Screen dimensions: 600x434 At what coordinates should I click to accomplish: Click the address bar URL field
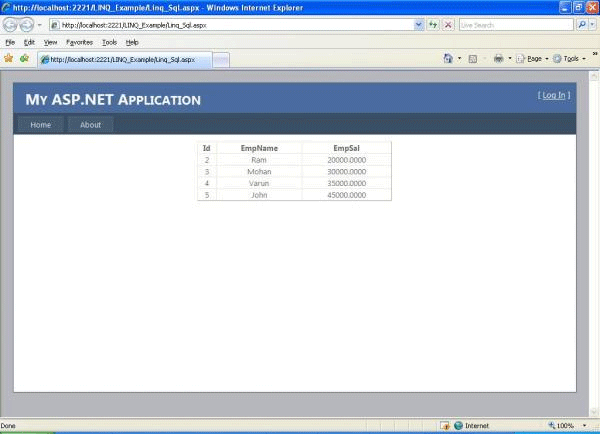coord(232,25)
